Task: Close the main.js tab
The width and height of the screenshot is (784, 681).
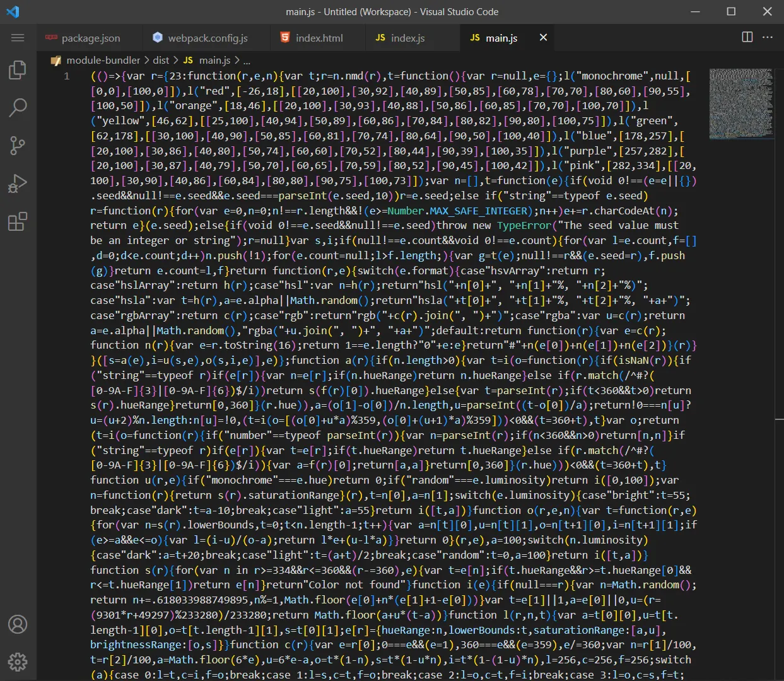Action: 543,38
